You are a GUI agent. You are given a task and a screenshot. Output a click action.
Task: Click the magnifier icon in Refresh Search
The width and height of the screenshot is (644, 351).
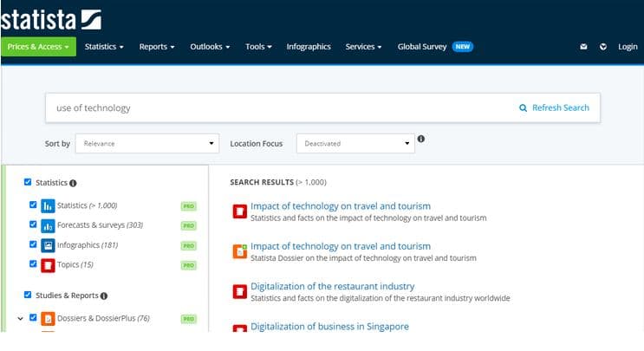[x=523, y=108]
